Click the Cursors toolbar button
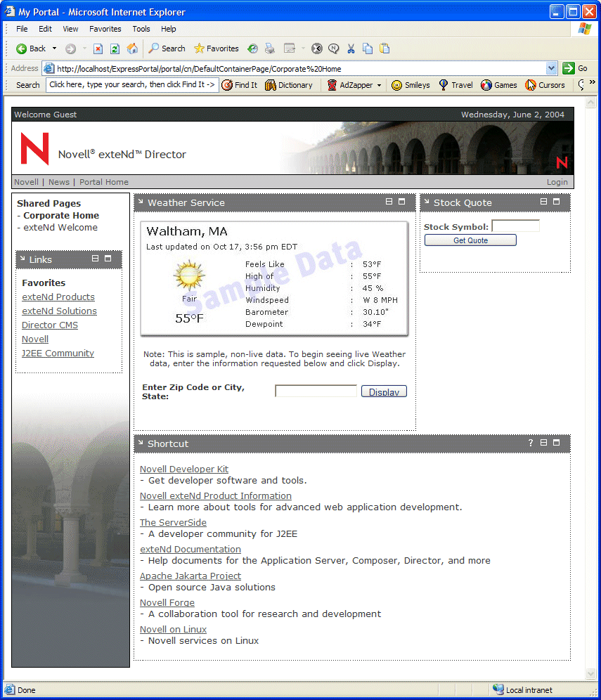This screenshot has height=700, width=601. click(545, 85)
